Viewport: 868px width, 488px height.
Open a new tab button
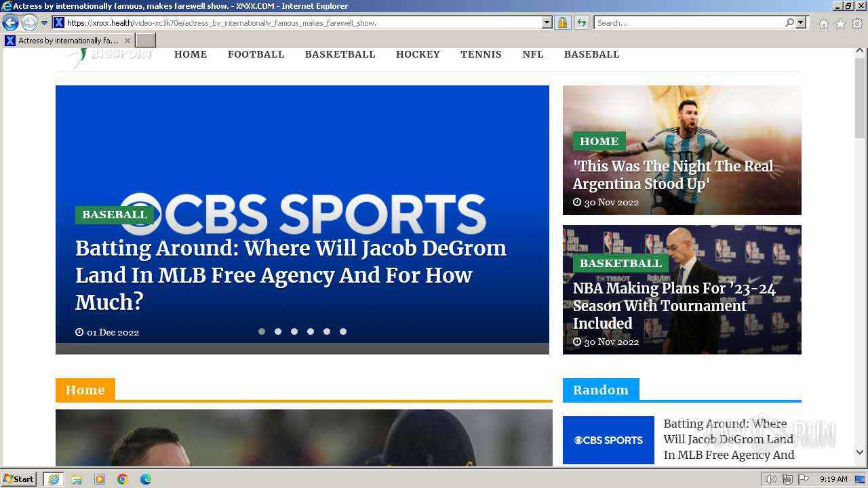pos(145,41)
